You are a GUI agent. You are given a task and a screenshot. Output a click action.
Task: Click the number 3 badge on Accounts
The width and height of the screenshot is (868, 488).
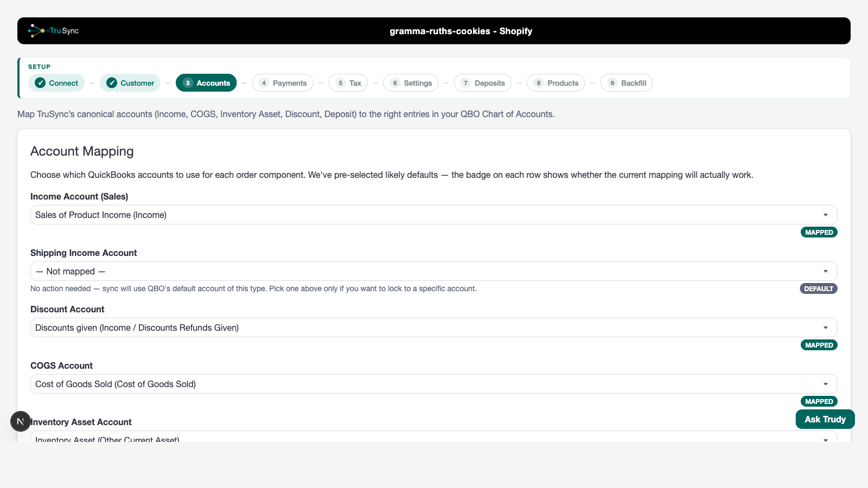(188, 83)
